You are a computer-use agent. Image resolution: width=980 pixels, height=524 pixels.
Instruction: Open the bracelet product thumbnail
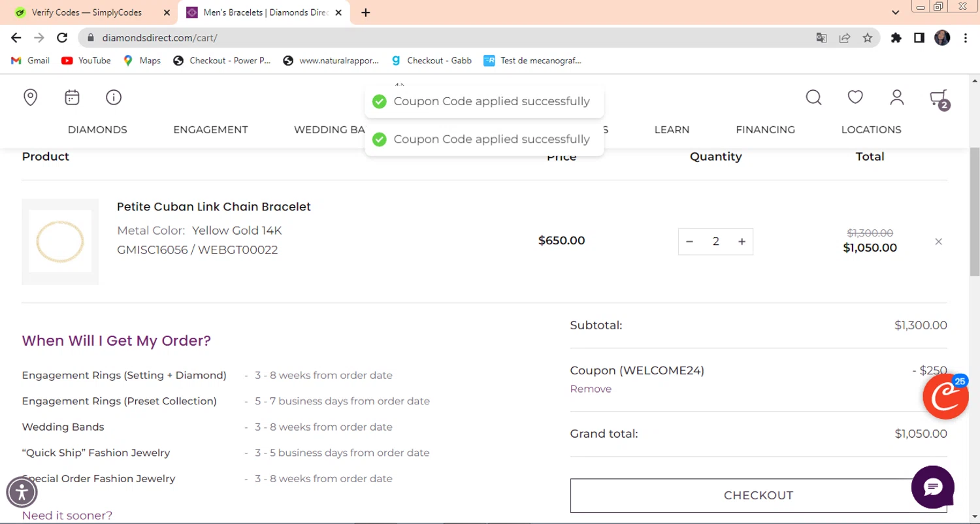pyautogui.click(x=60, y=242)
